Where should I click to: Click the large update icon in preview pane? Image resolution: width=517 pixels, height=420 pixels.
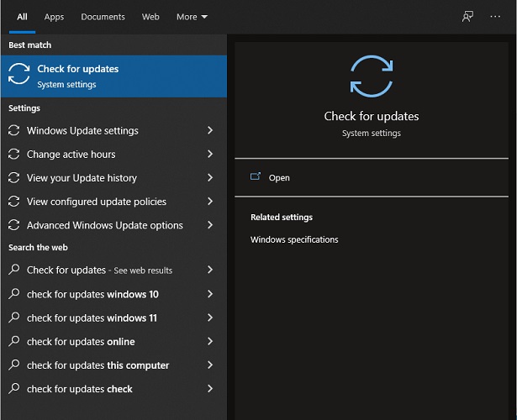(372, 76)
